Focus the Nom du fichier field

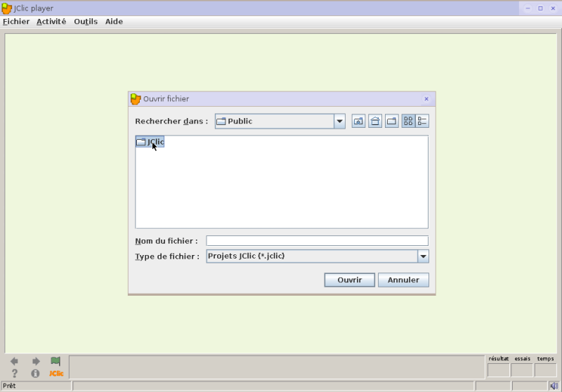(x=318, y=241)
